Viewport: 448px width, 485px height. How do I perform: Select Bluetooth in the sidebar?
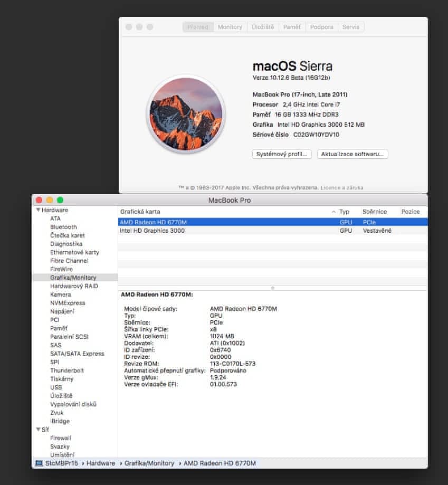point(63,227)
